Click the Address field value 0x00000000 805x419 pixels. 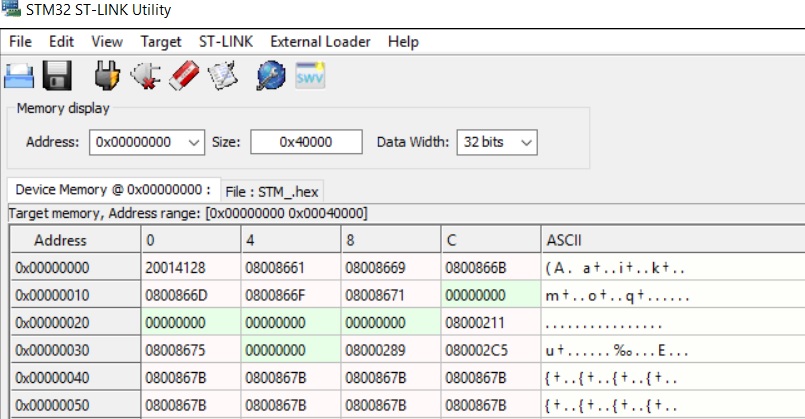133,142
